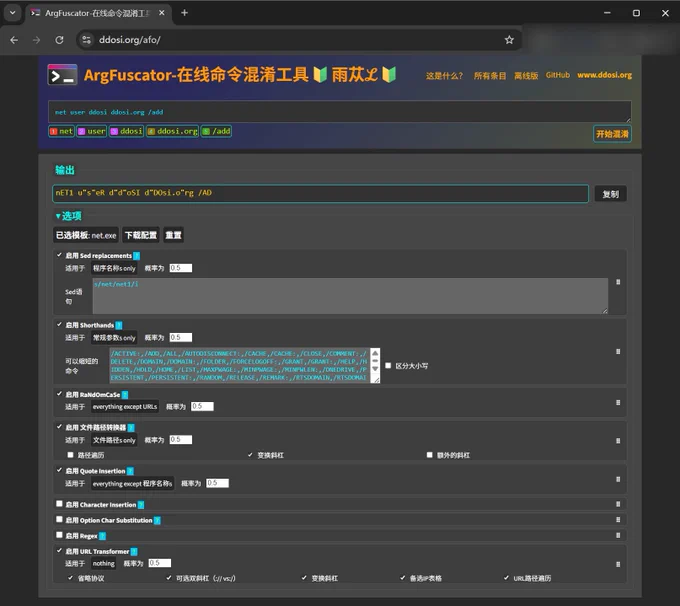Click drag handle of Option Char Substitution row

tap(618, 520)
